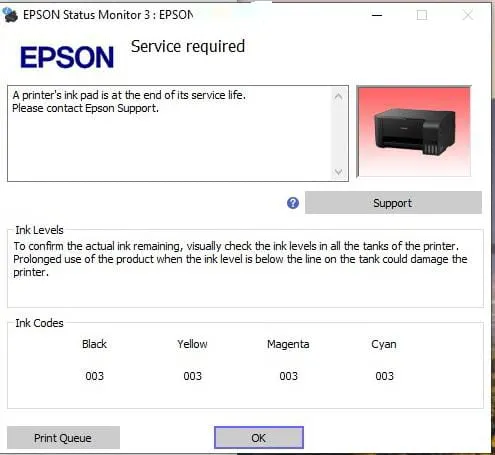Image resolution: width=495 pixels, height=455 pixels.
Task: Click the 'Service required' heading
Action: pos(188,47)
